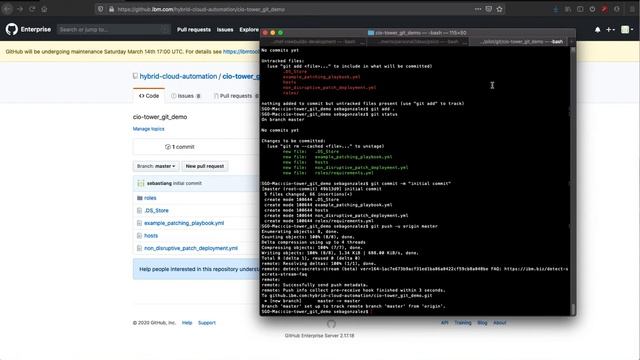Reload the page with the refresh icon
The image size is (640, 360).
(32, 9)
